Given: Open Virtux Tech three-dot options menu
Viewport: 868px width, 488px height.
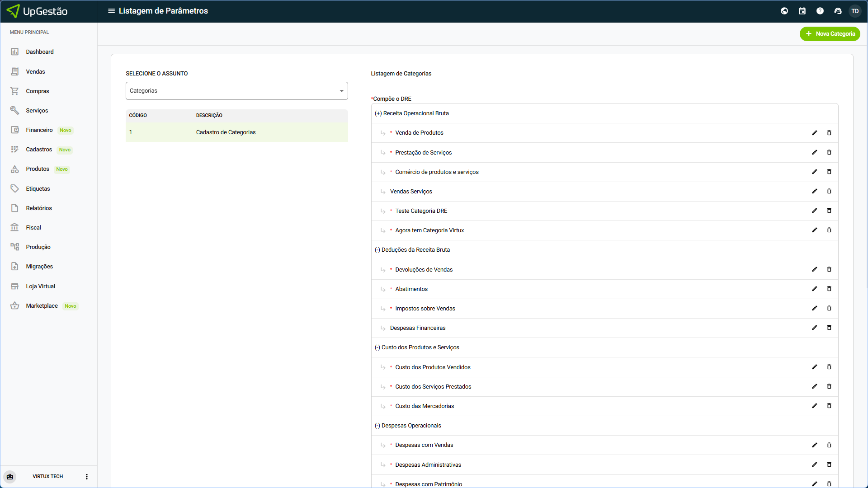Looking at the screenshot, I should (x=87, y=477).
